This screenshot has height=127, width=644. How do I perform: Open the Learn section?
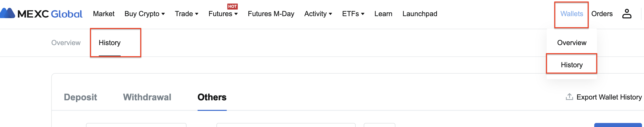[383, 14]
